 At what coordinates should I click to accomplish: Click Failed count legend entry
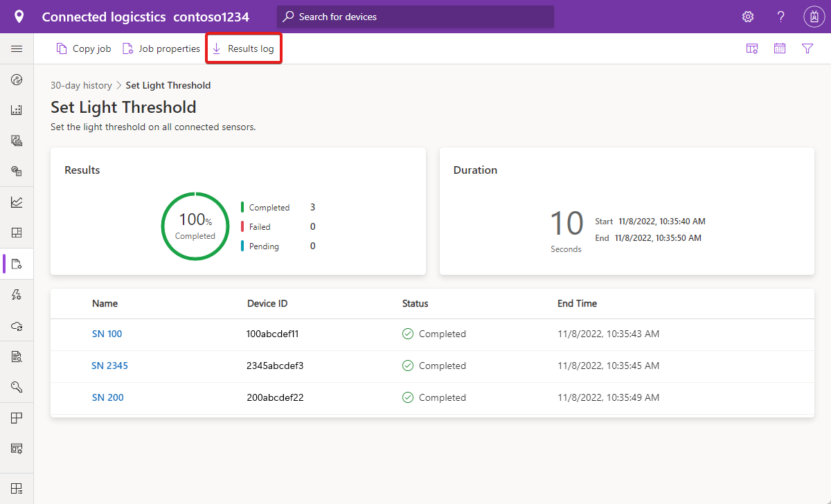278,226
